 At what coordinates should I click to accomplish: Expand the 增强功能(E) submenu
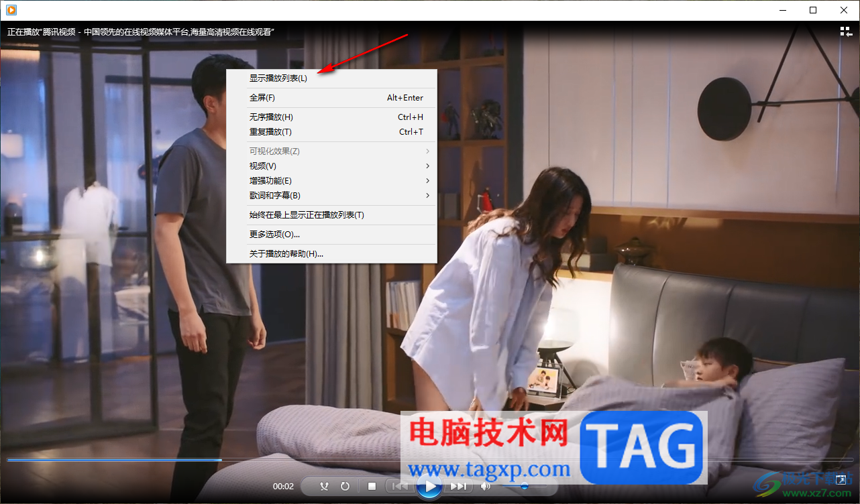[331, 181]
